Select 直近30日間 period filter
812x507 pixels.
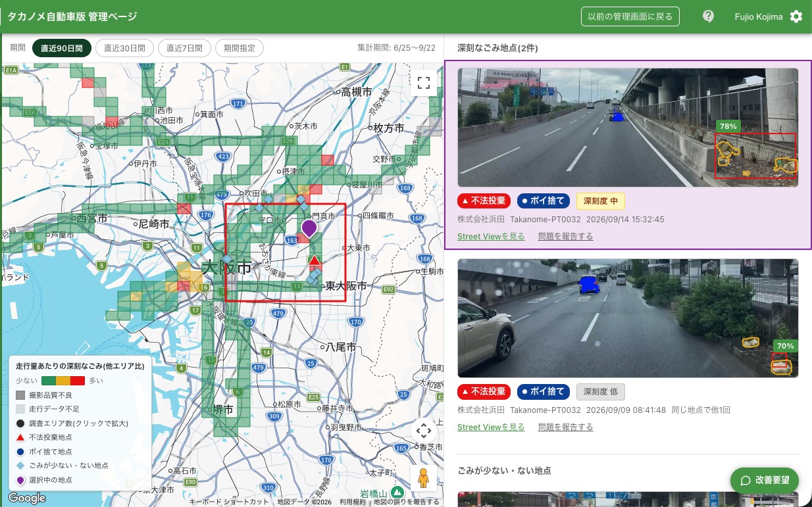[x=125, y=48]
